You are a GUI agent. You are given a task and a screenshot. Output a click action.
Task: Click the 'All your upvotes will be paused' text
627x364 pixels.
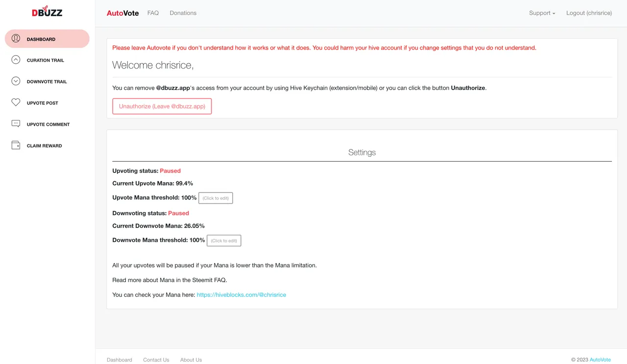pos(215,266)
